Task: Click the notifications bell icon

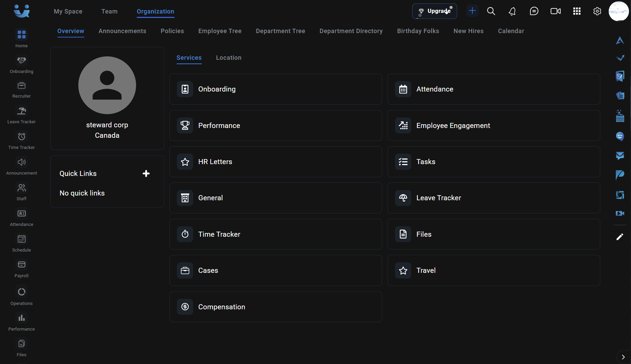Action: click(512, 11)
